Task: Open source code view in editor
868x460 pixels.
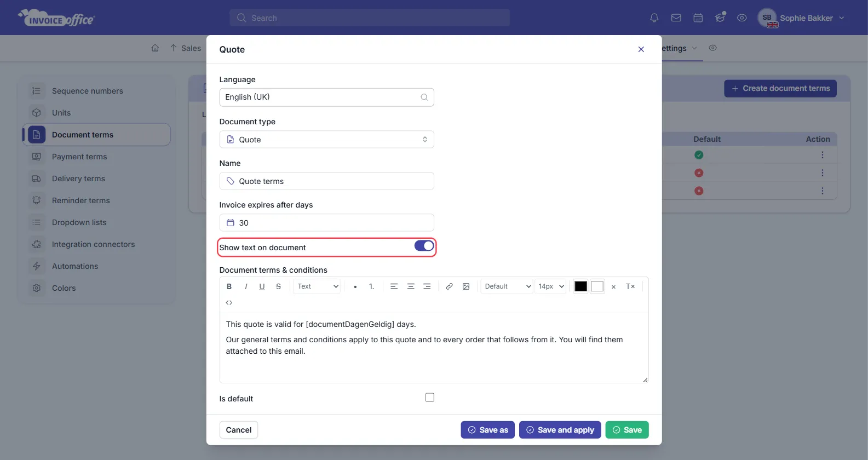Action: (229, 303)
